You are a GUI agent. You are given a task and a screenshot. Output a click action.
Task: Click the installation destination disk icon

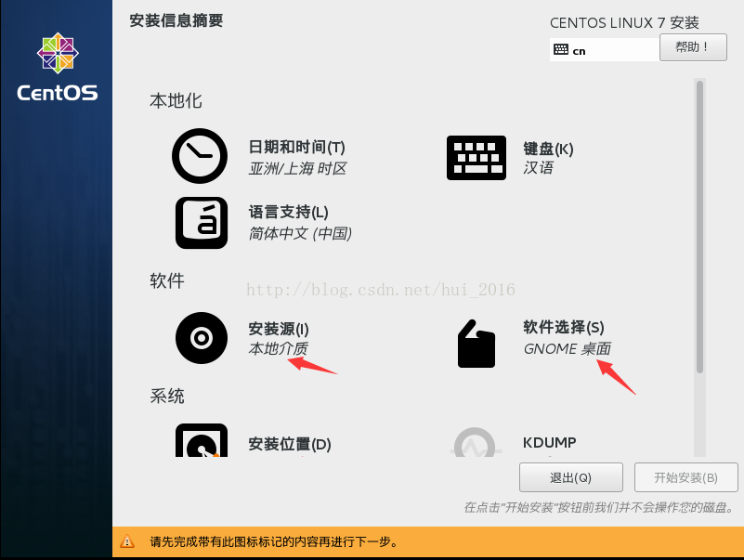202,440
